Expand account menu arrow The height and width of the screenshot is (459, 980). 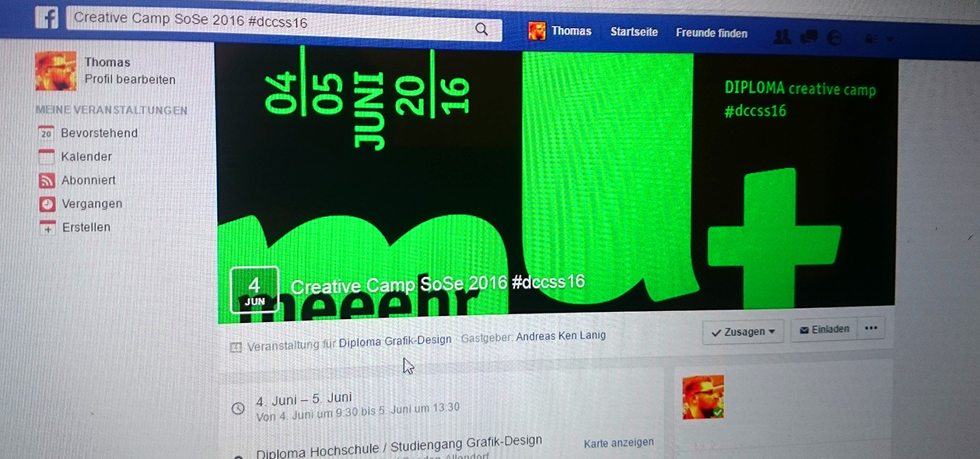pos(890,39)
